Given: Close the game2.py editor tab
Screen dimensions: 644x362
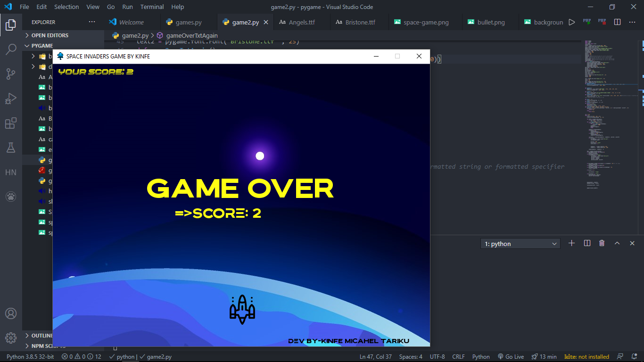Looking at the screenshot, I should (266, 22).
